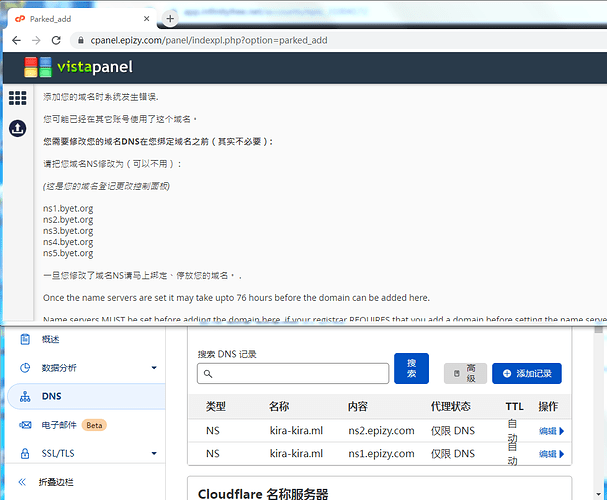607x500 pixels.
Task: Expand the SSL/TLS sidebar section
Action: (x=153, y=454)
